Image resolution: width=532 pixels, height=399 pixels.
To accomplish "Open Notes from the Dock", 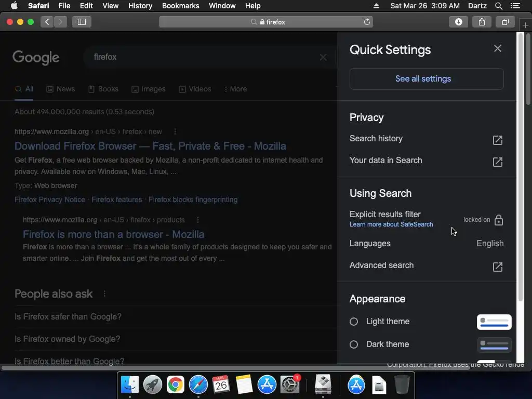I will [244, 385].
